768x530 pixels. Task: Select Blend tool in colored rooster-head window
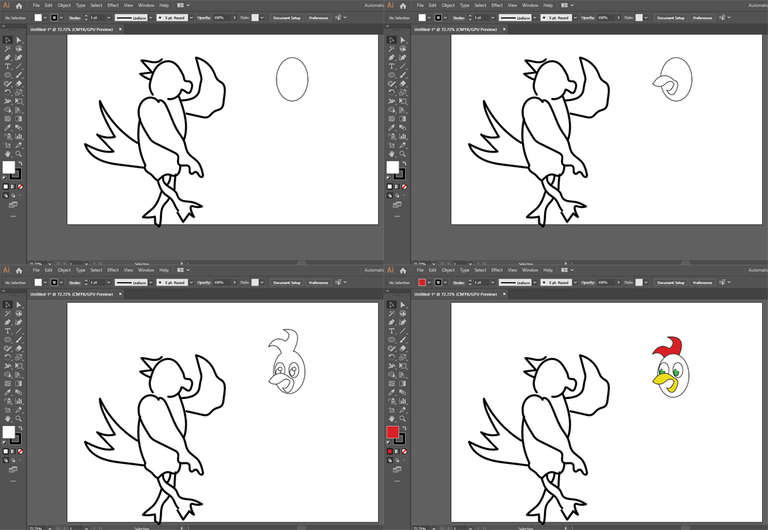(x=403, y=393)
